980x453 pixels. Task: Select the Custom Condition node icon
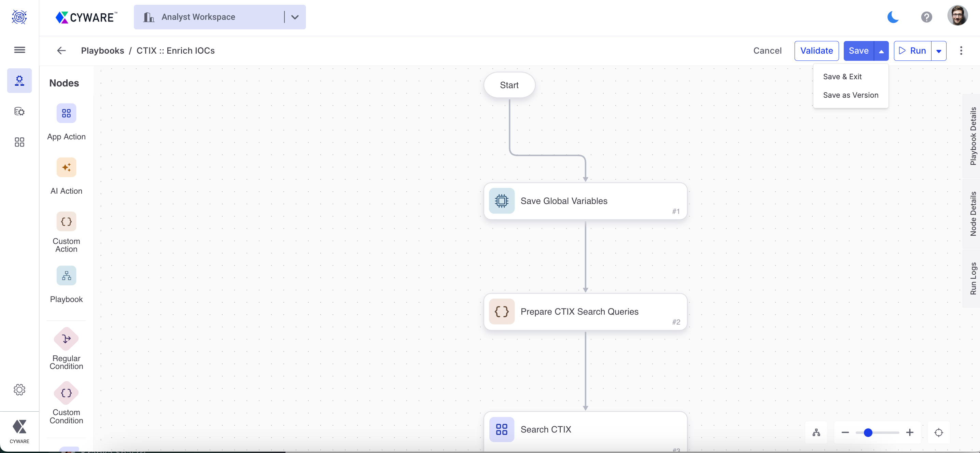click(x=66, y=393)
